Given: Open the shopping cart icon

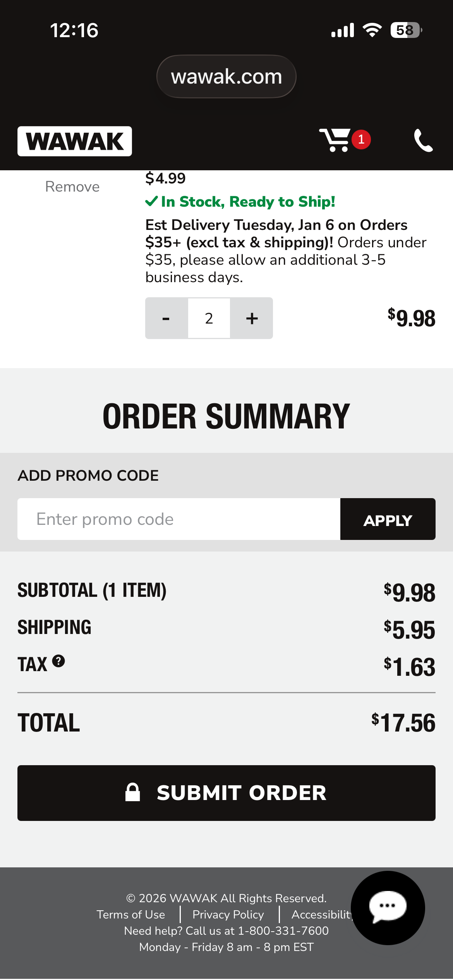Looking at the screenshot, I should 335,140.
